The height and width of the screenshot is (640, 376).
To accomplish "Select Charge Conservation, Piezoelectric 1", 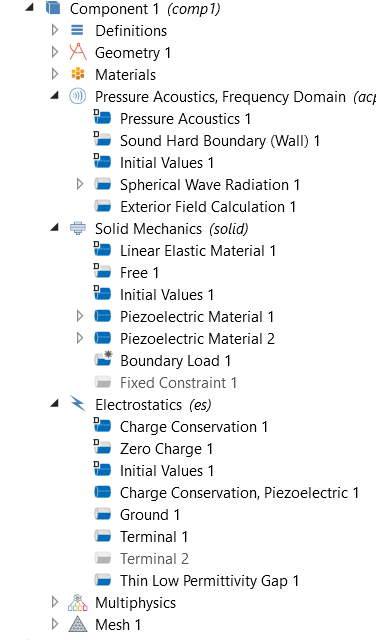I will click(239, 493).
